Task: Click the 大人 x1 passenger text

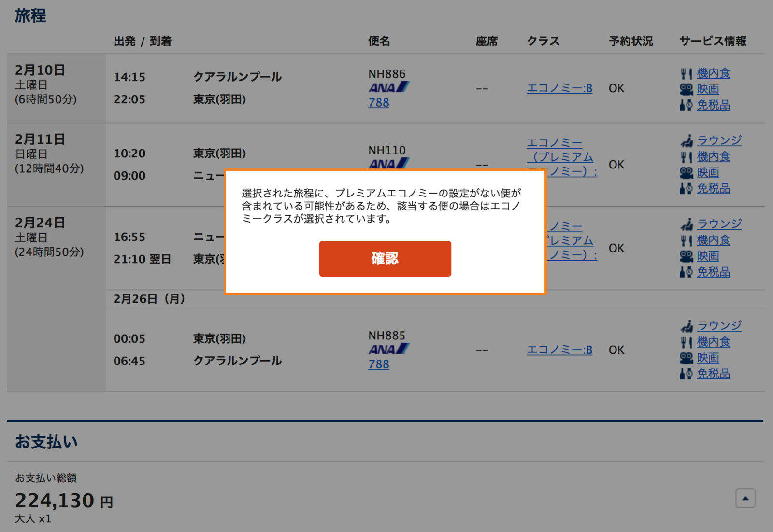Action: [33, 519]
